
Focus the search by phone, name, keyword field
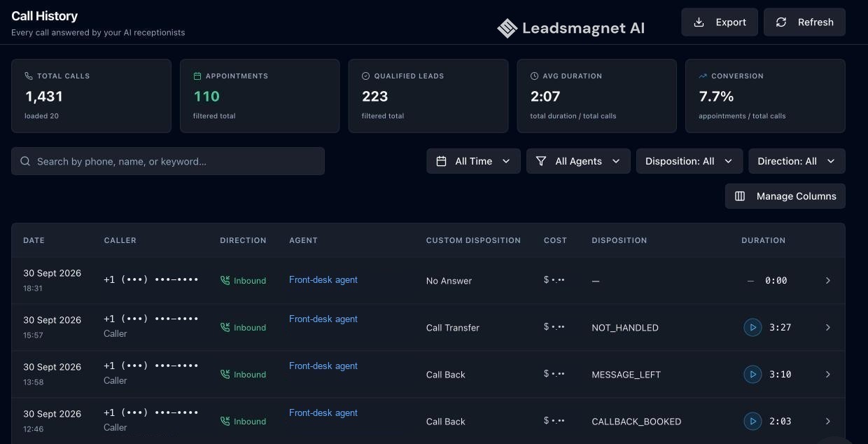168,161
